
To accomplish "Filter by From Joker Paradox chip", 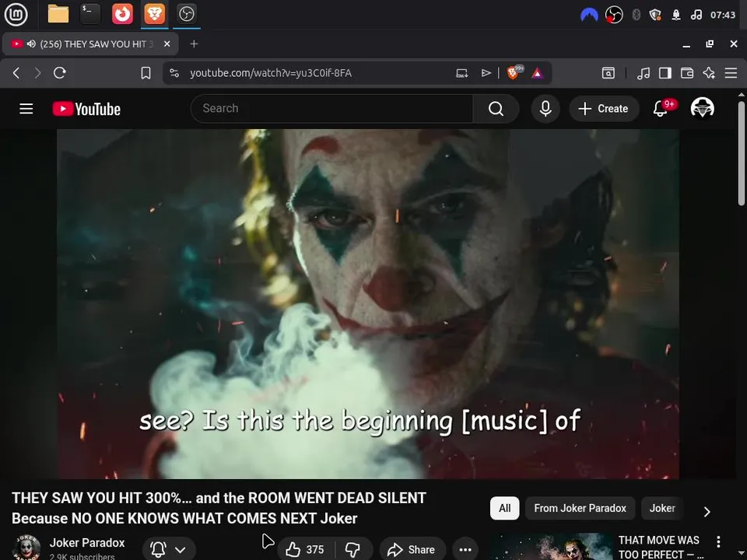I will [580, 508].
